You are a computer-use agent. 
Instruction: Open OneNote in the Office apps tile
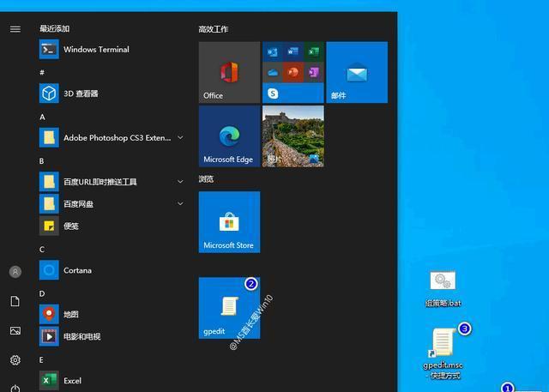point(314,72)
